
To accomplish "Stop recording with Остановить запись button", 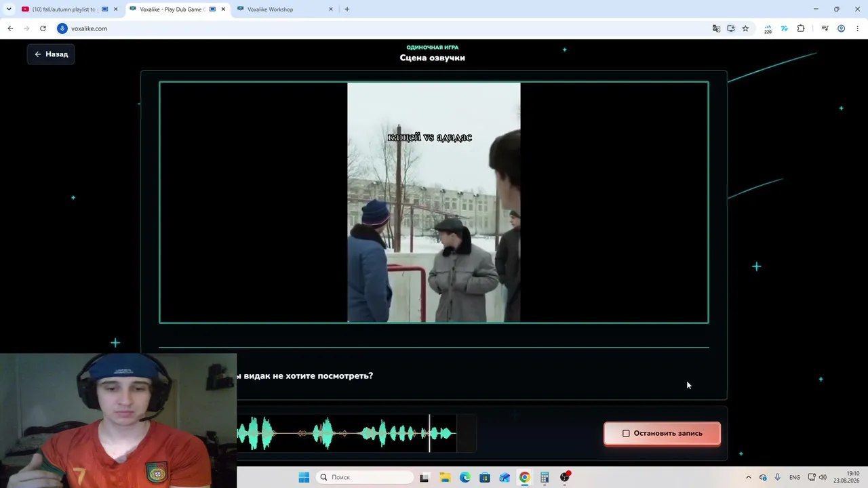I will (662, 433).
